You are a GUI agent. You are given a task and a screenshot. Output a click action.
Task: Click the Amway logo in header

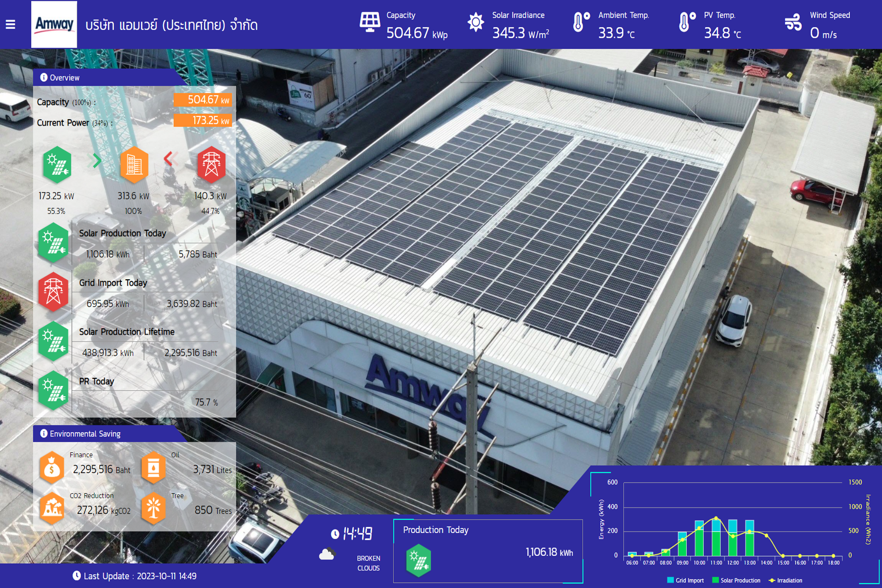coord(54,24)
